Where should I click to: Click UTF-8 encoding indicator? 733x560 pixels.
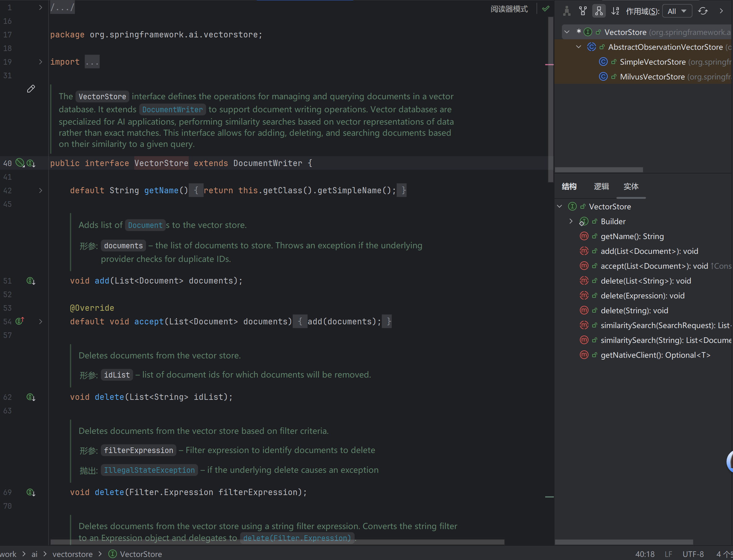(693, 554)
